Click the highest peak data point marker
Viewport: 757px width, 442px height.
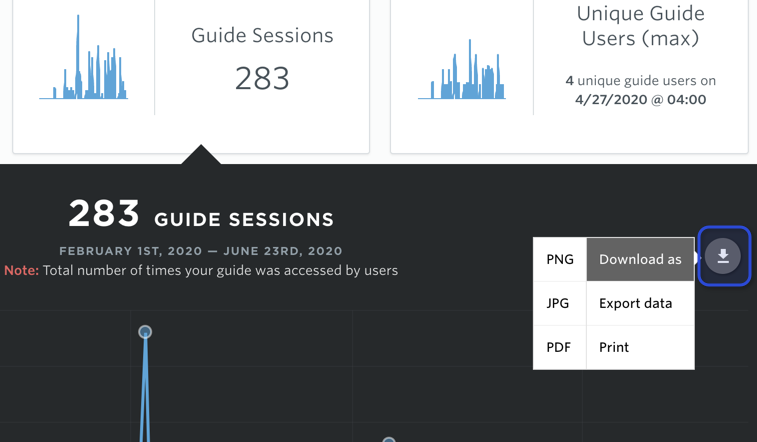point(145,332)
